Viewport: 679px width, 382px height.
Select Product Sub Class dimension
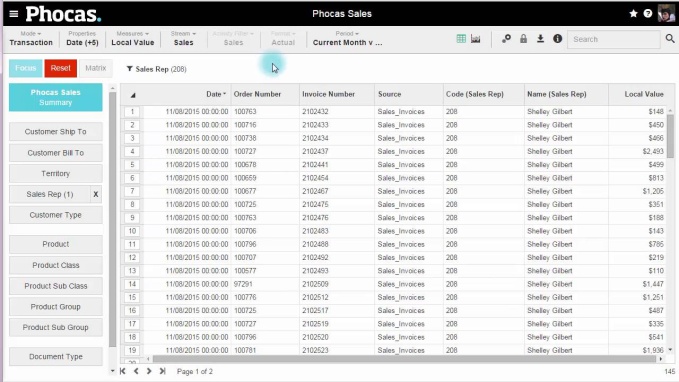click(x=55, y=286)
